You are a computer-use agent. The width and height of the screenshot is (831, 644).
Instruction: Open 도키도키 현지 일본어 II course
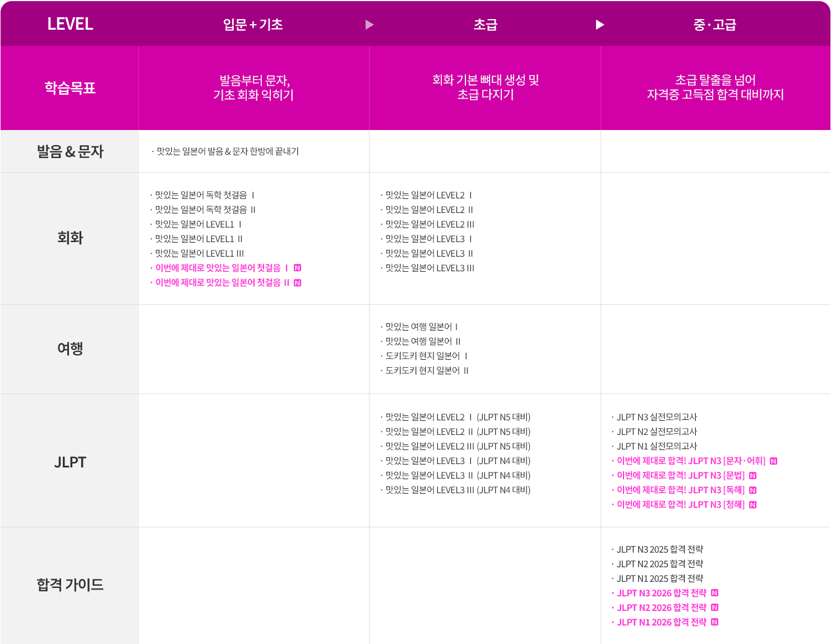pyautogui.click(x=424, y=370)
